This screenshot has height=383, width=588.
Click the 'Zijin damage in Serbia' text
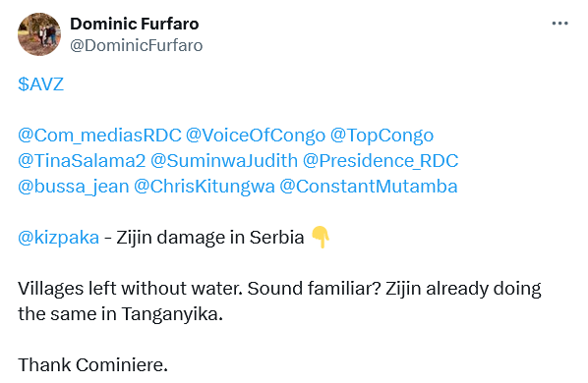click(x=210, y=238)
